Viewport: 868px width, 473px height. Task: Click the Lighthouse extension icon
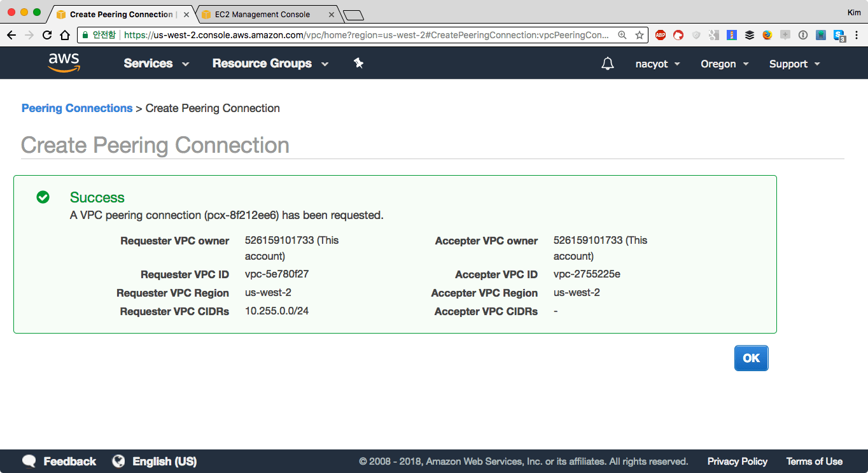pos(732,36)
